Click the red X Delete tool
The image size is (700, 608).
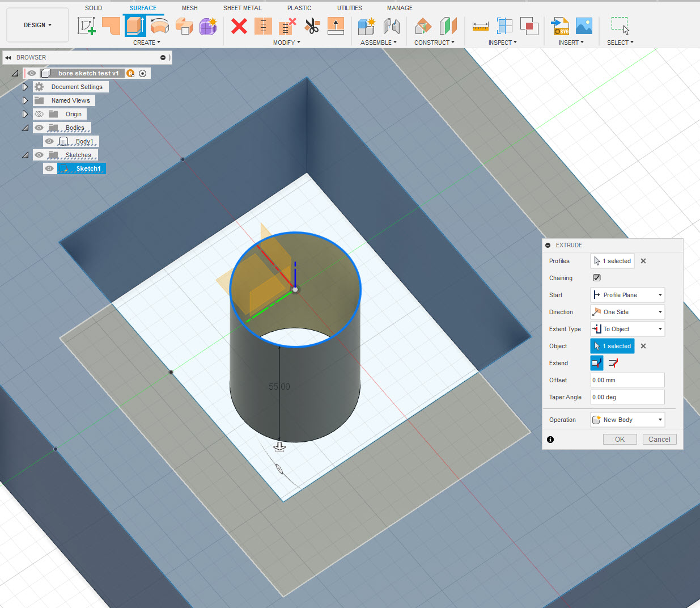(239, 26)
